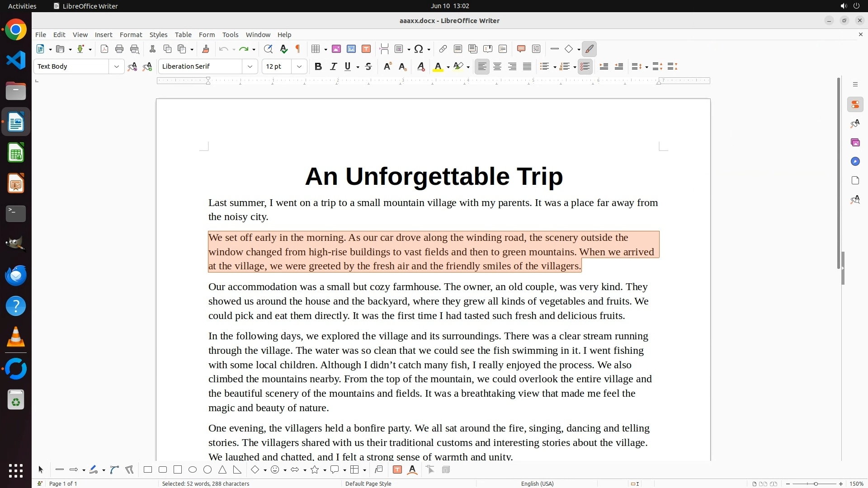
Task: Click Justified alignment button
Action: 527,66
